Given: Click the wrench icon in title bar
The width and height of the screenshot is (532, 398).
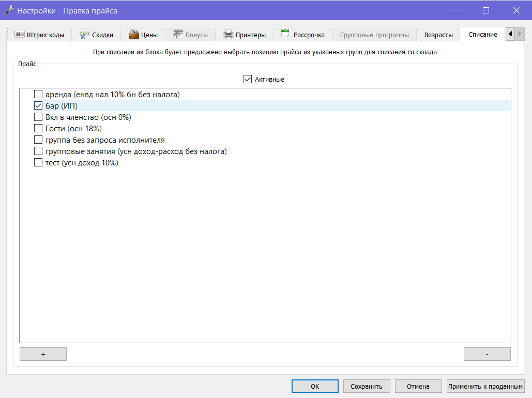Looking at the screenshot, I should (9, 10).
